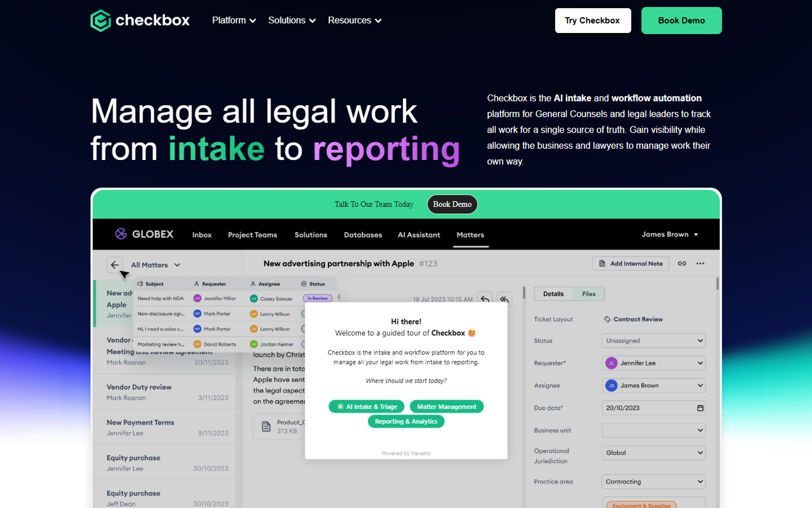
Task: Expand the All Matters dropdown
Action: pos(156,265)
